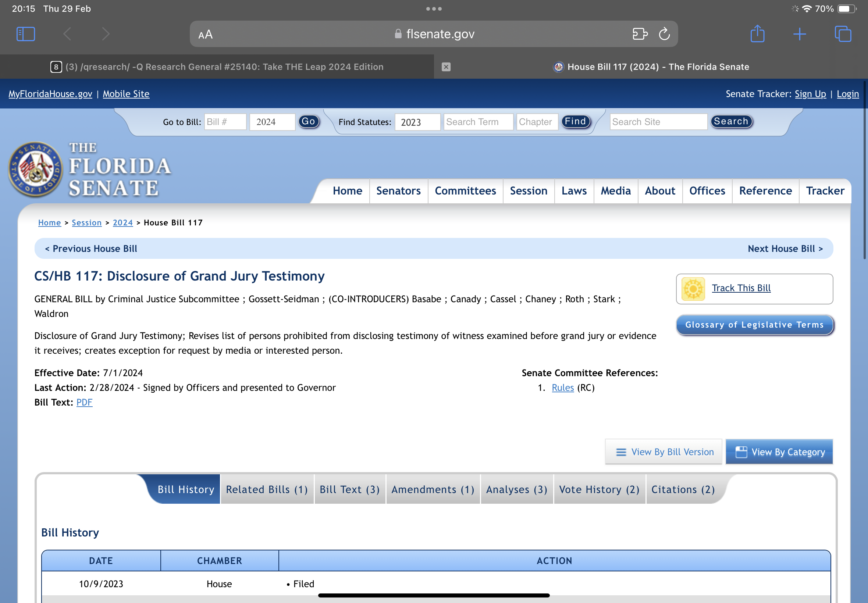
Task: Click the 2024 bill year field
Action: 272,122
